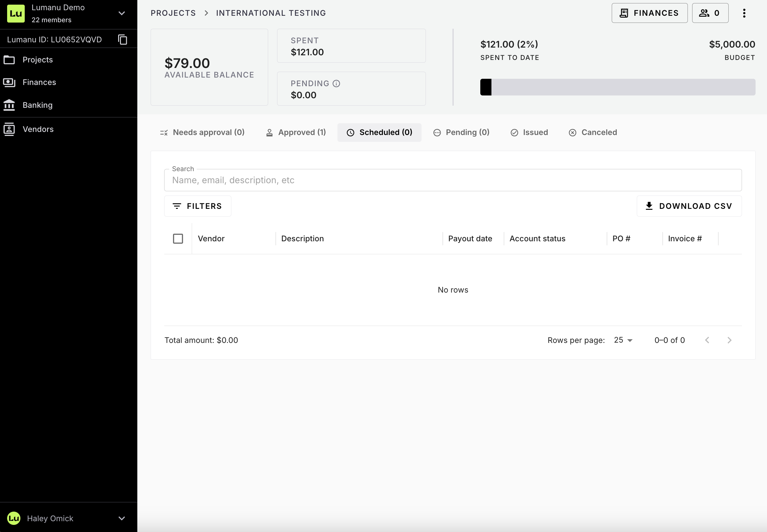The image size is (767, 532).
Task: Click the Pending info icon
Action: point(336,84)
